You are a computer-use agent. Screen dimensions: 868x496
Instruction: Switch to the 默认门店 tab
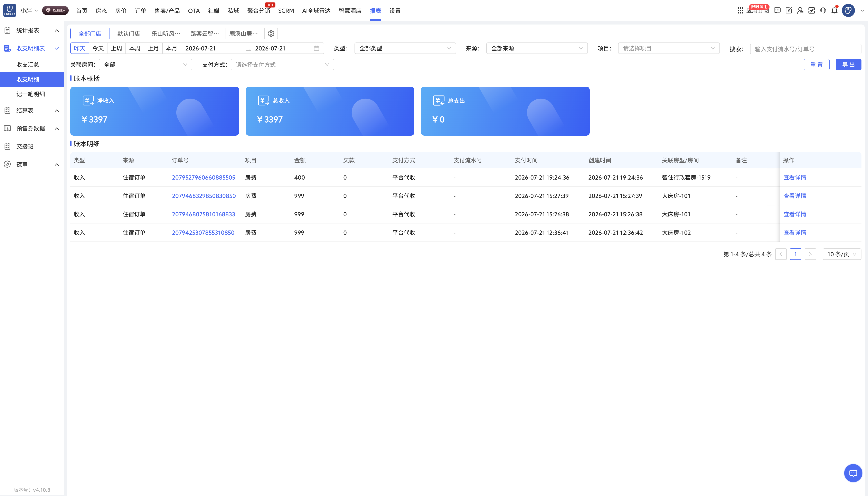[x=129, y=33]
